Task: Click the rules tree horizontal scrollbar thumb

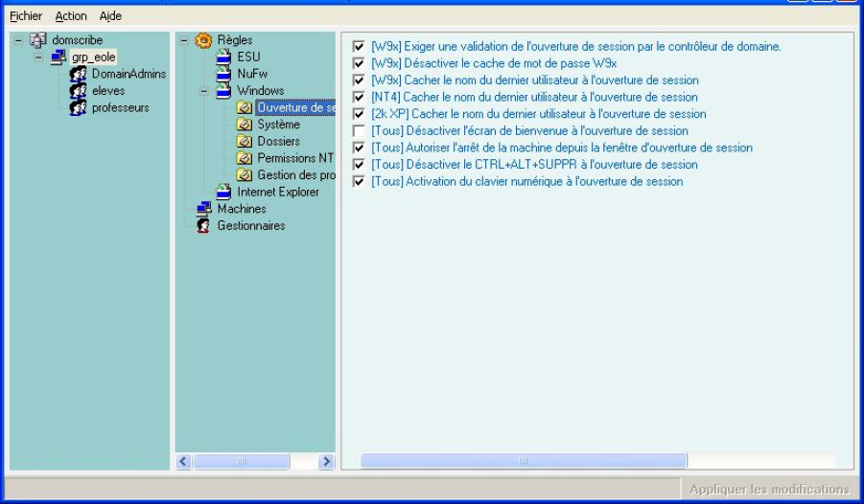Action: [x=242, y=461]
